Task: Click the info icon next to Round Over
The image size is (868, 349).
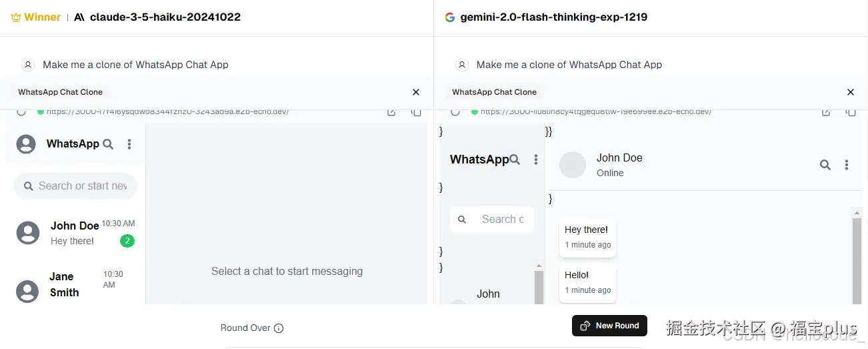Action: pyautogui.click(x=279, y=328)
